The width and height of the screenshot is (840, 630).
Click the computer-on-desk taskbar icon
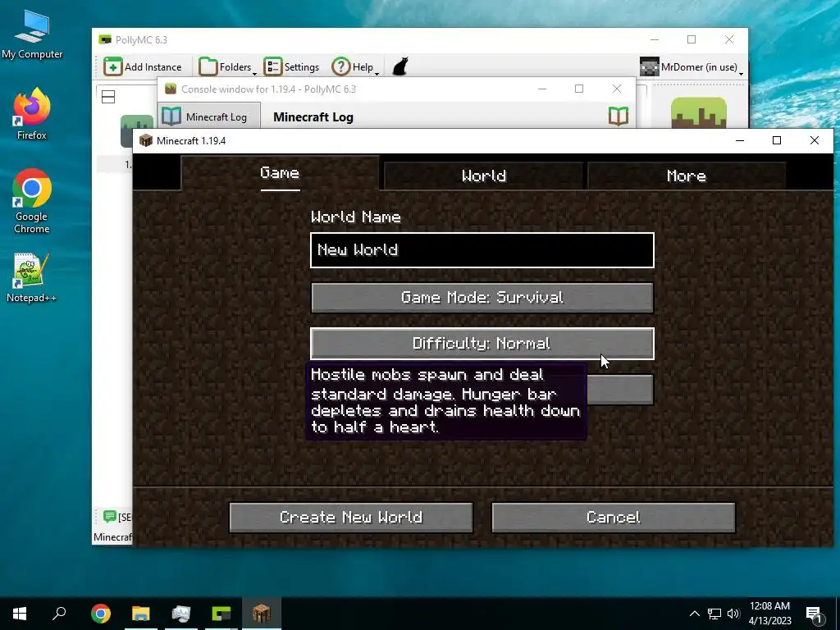point(181,614)
